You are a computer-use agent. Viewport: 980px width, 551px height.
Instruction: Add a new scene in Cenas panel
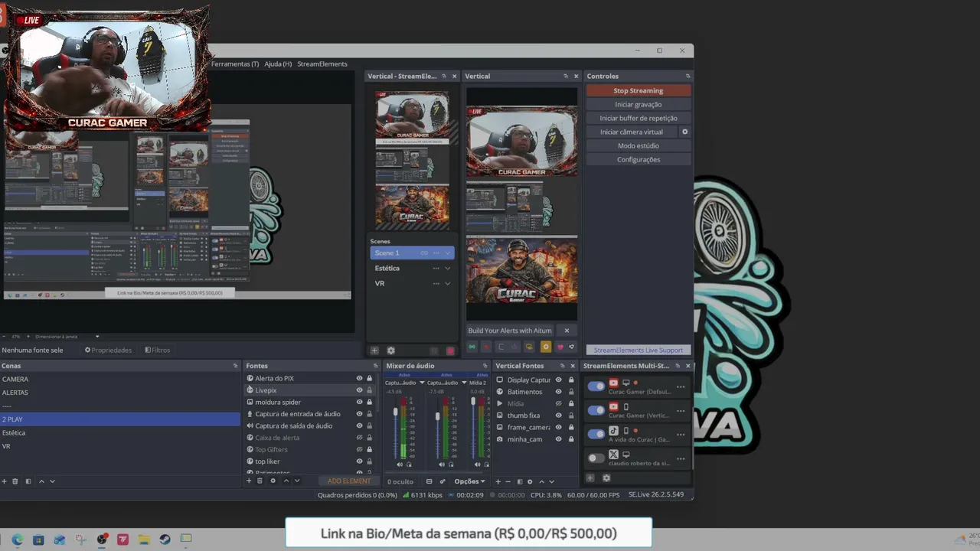click(4, 481)
